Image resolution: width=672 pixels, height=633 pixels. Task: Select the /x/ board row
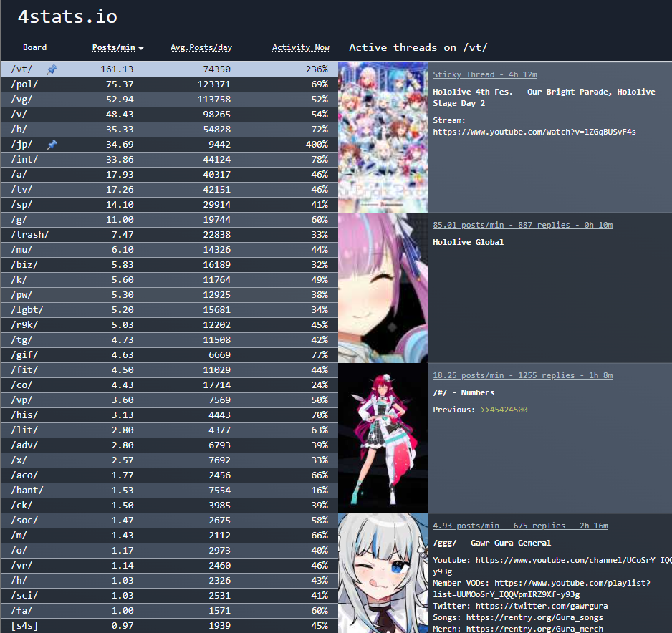click(169, 460)
